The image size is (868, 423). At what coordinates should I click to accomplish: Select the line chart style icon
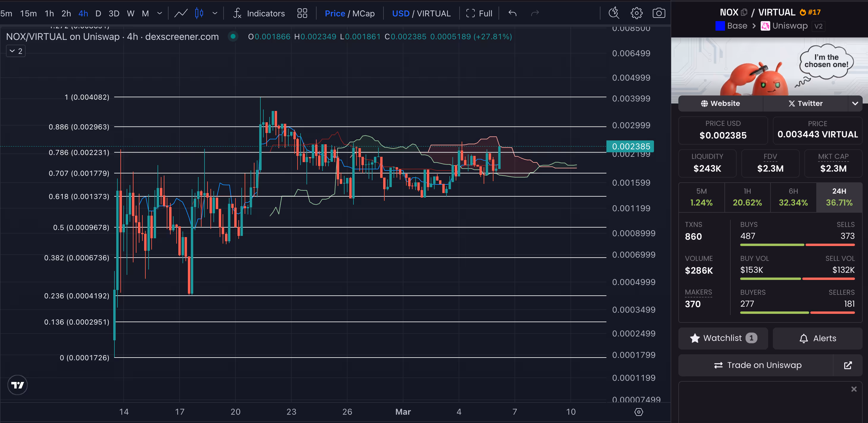181,13
